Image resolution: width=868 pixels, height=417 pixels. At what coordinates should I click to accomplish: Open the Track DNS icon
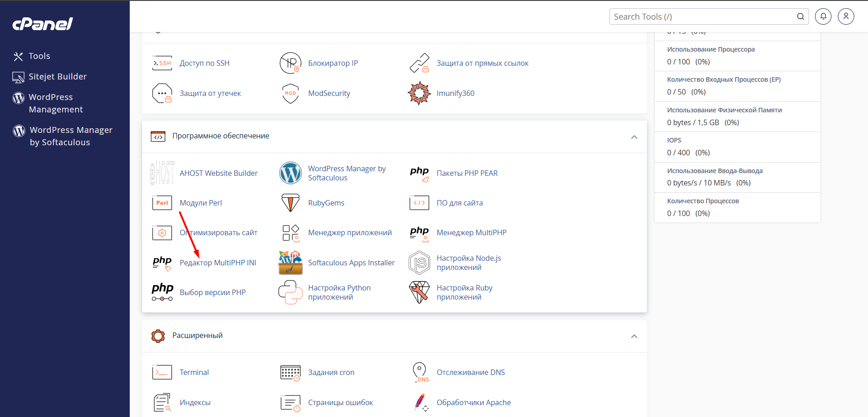[x=420, y=372]
